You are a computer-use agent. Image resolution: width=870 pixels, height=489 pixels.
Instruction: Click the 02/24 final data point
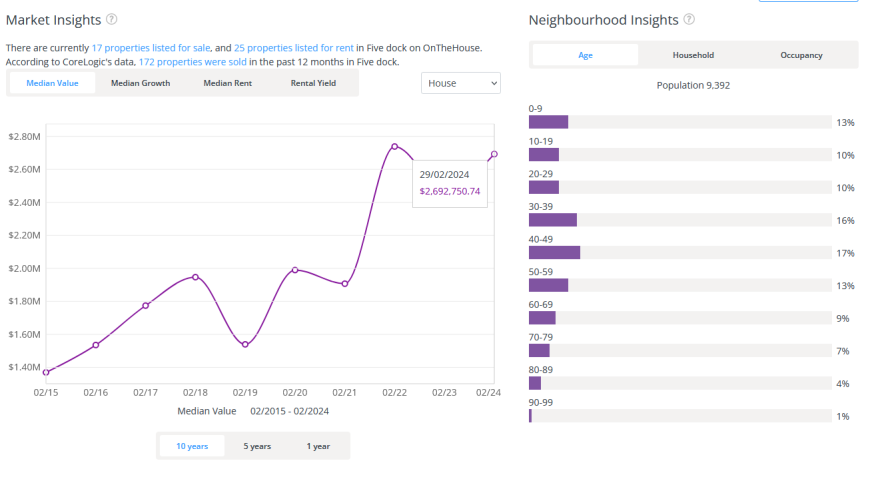click(x=494, y=154)
